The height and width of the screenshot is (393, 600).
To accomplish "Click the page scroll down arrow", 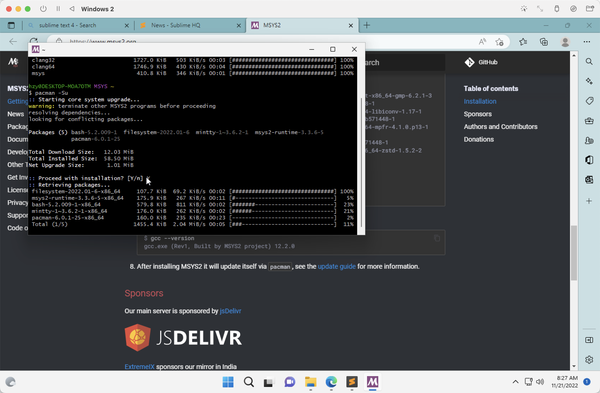I will coord(574,366).
